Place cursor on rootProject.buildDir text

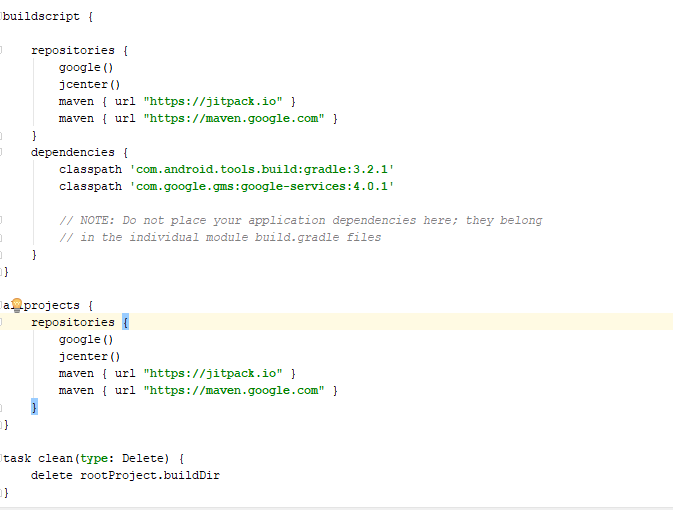pyautogui.click(x=150, y=475)
